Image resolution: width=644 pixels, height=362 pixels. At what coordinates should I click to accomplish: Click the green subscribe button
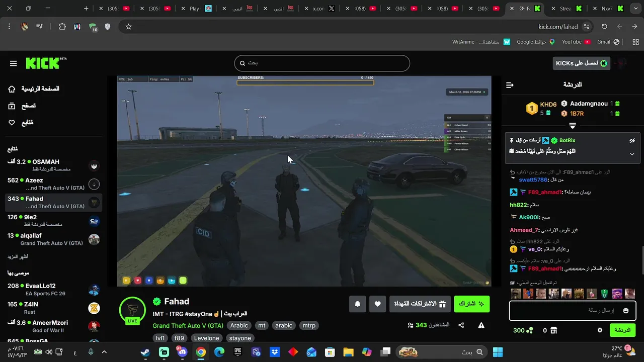click(x=471, y=304)
